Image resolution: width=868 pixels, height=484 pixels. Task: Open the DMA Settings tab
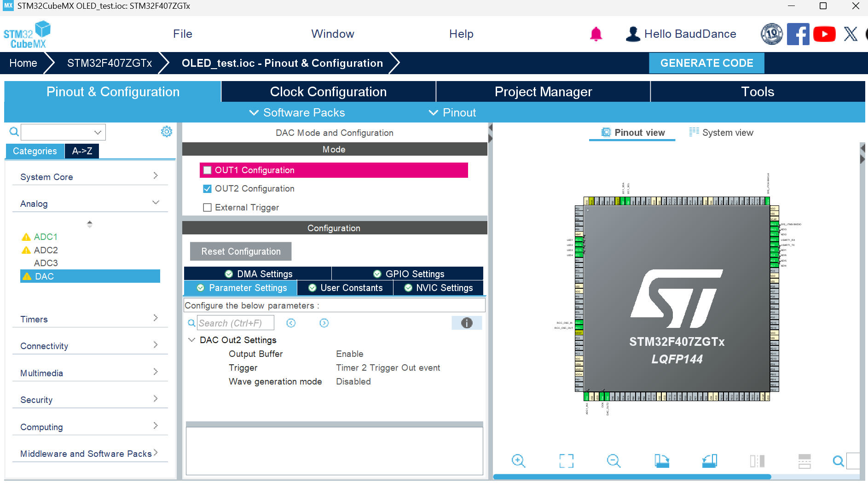(258, 274)
